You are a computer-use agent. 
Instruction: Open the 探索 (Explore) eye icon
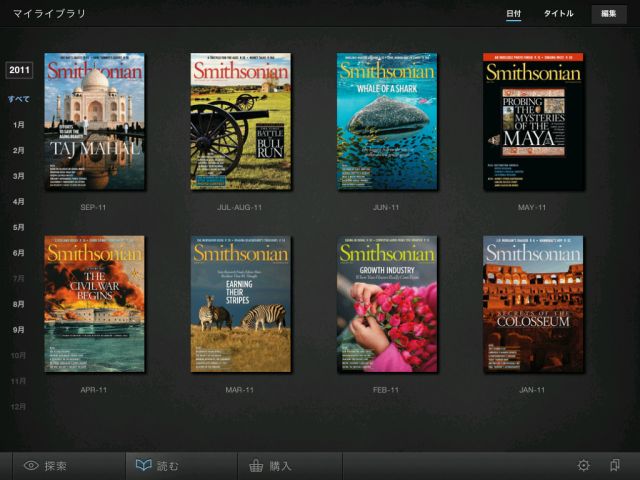tap(31, 465)
